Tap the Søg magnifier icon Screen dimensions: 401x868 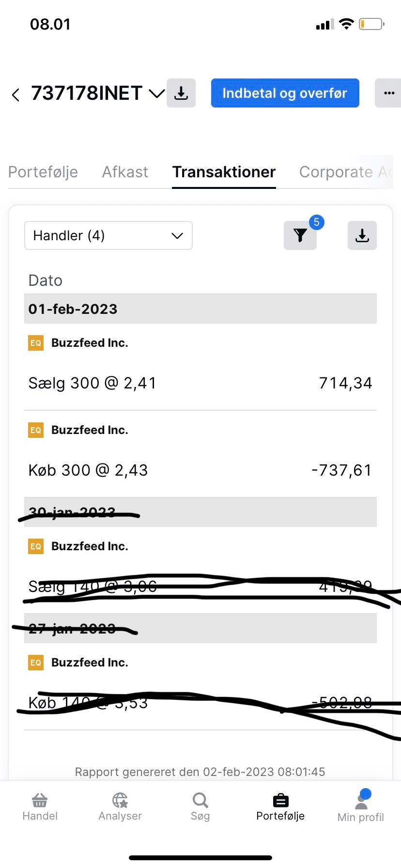[200, 801]
